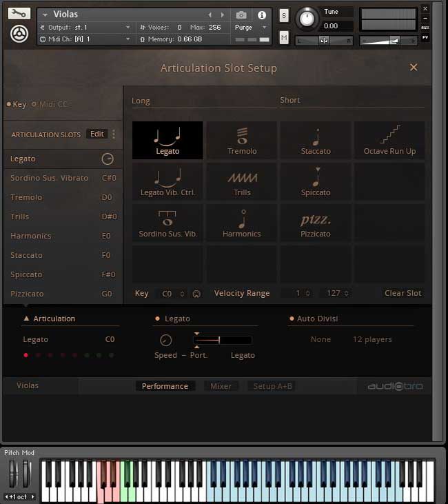The image size is (448, 504).
Task: Go to the previous instrument arrow
Action: coord(210,14)
